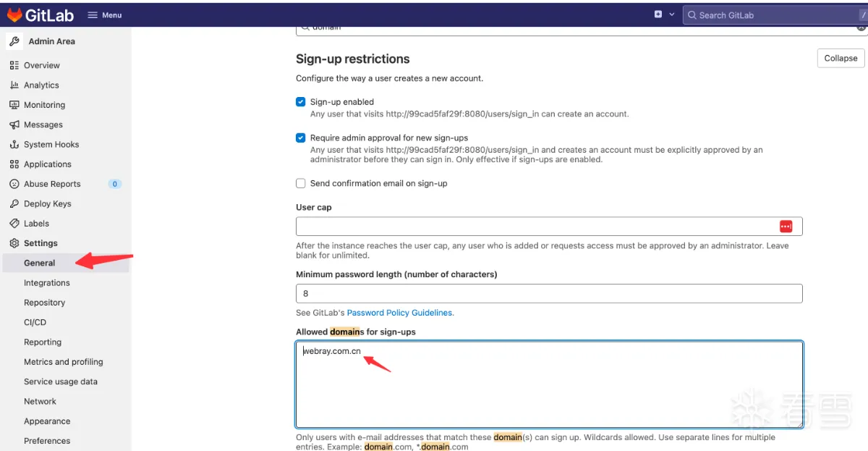Click the Analytics chart icon
The height and width of the screenshot is (451, 868).
tap(14, 85)
